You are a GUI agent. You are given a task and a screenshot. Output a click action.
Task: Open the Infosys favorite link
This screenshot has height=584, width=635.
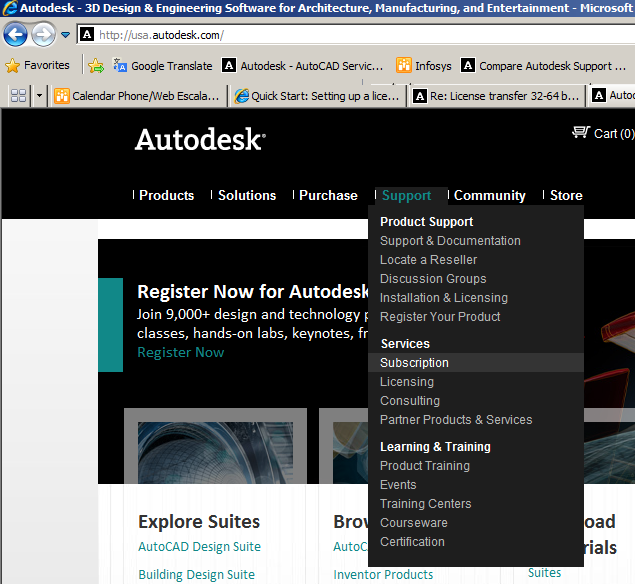pyautogui.click(x=423, y=66)
